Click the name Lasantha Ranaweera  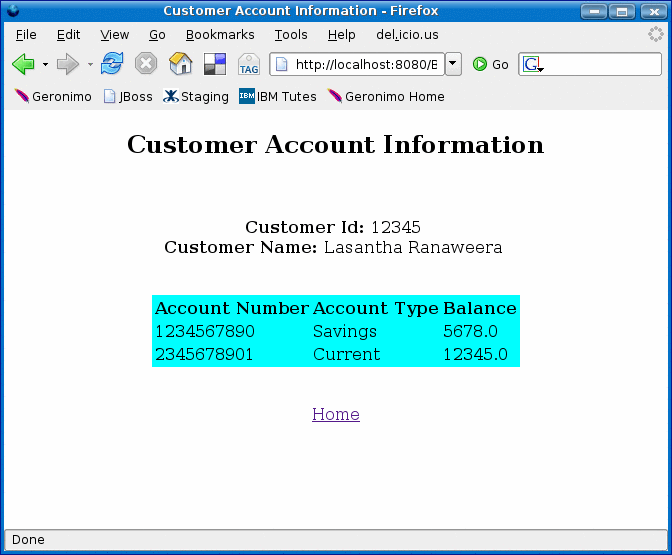[413, 247]
